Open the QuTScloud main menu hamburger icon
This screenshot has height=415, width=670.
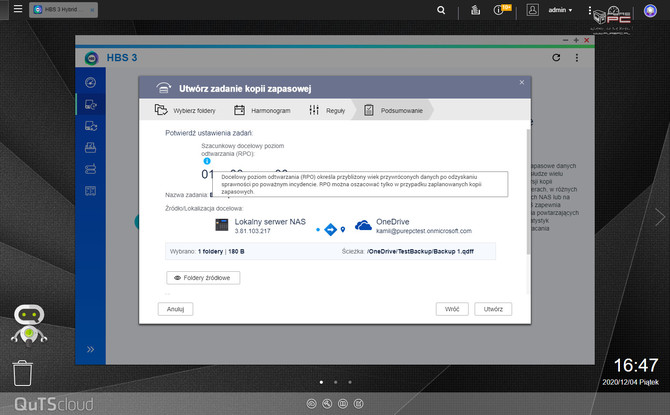click(x=18, y=9)
